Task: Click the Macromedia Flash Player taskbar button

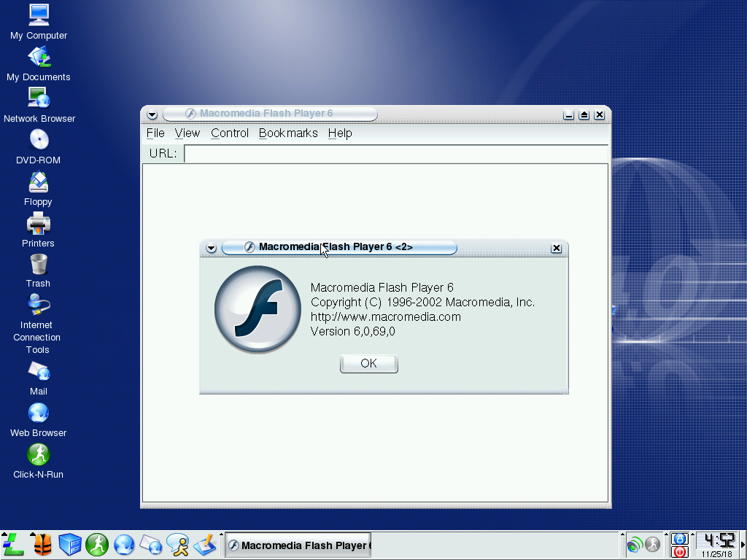Action: click(298, 545)
